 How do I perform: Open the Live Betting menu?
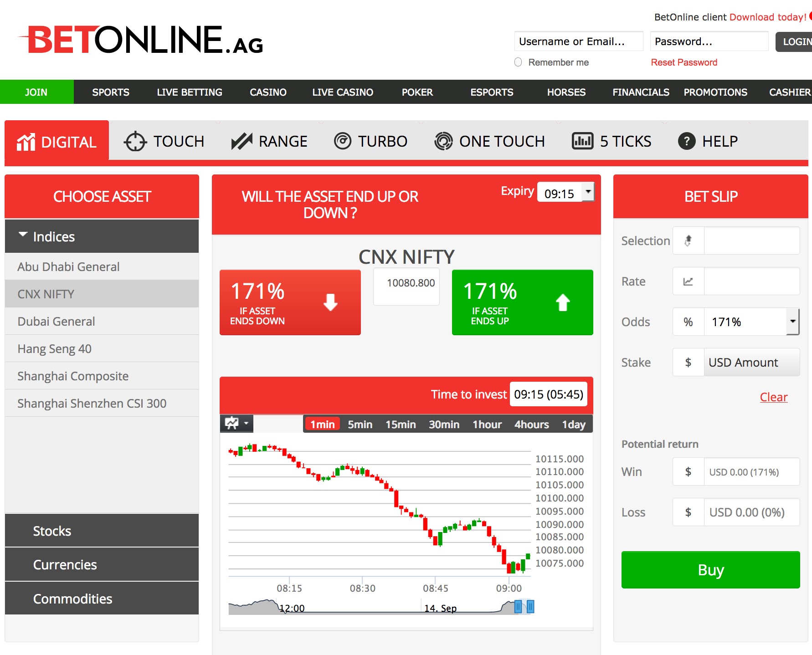click(190, 92)
